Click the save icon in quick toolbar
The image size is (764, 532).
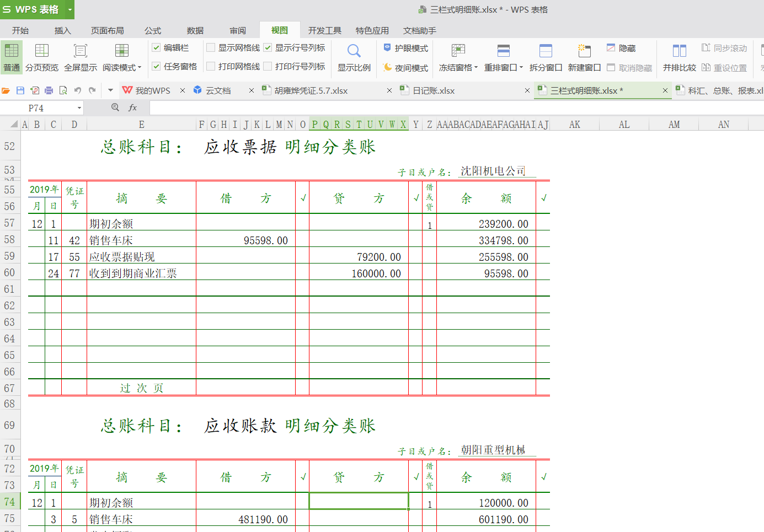tap(20, 90)
